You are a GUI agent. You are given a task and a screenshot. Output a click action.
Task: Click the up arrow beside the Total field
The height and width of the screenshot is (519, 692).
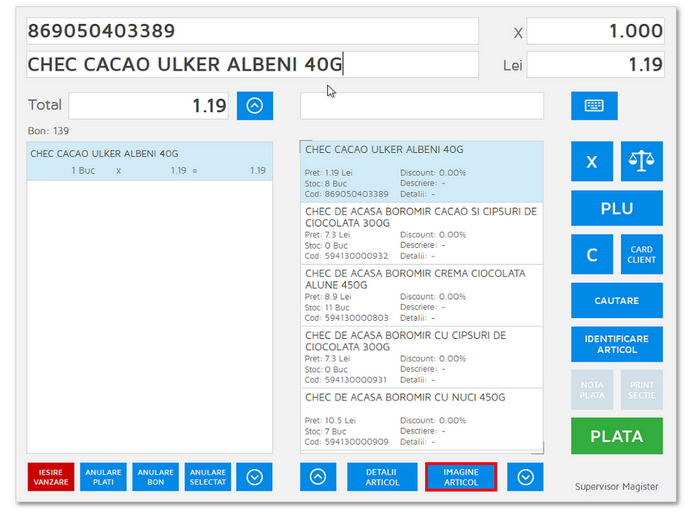click(x=255, y=106)
